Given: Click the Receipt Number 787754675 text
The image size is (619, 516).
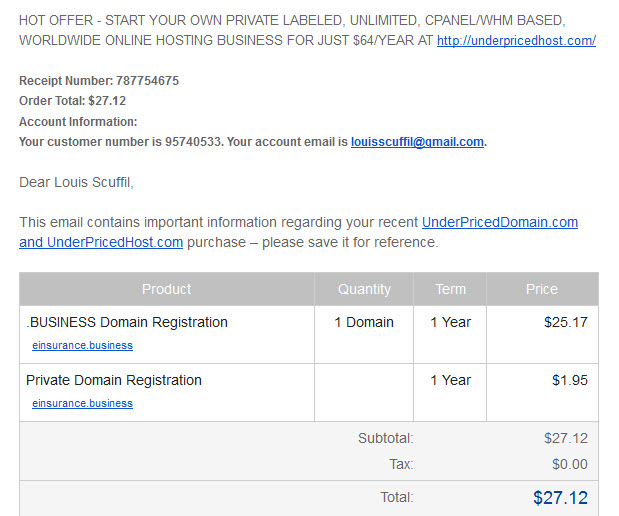Looking at the screenshot, I should coord(99,81).
